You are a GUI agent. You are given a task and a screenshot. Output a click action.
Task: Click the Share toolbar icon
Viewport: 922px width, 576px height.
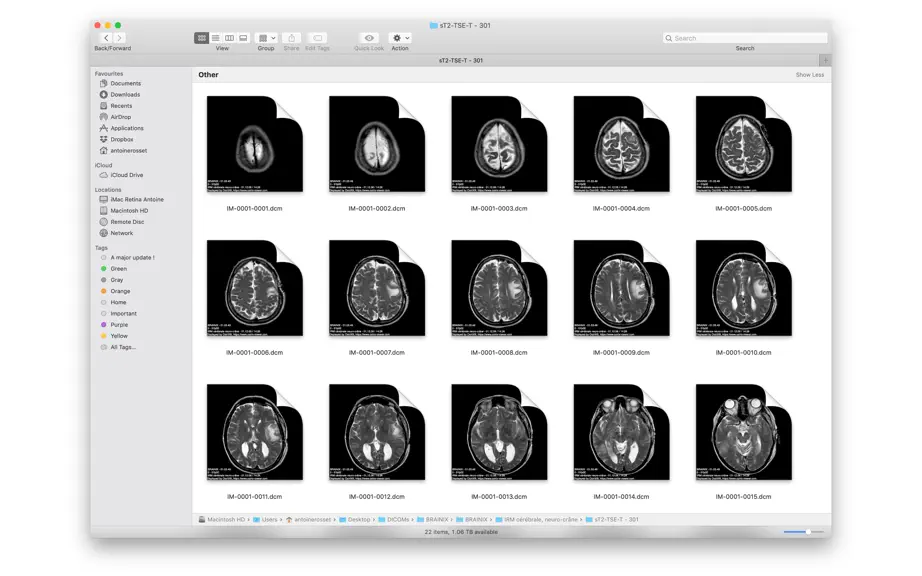(x=292, y=38)
